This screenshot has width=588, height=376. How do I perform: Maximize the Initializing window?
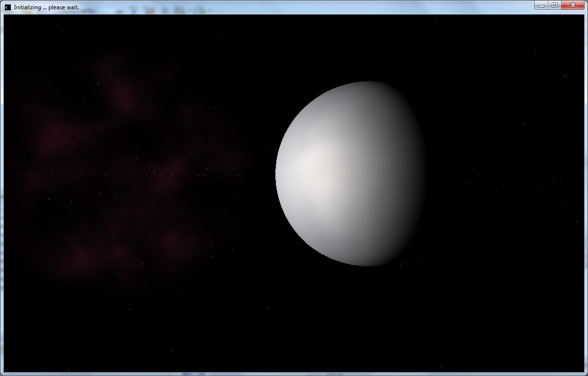[555, 5]
